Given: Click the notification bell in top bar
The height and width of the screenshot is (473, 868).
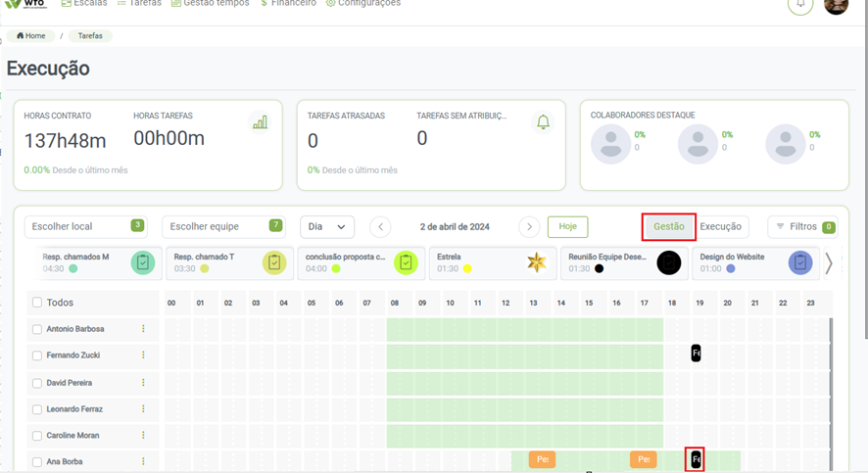Looking at the screenshot, I should point(800,4).
